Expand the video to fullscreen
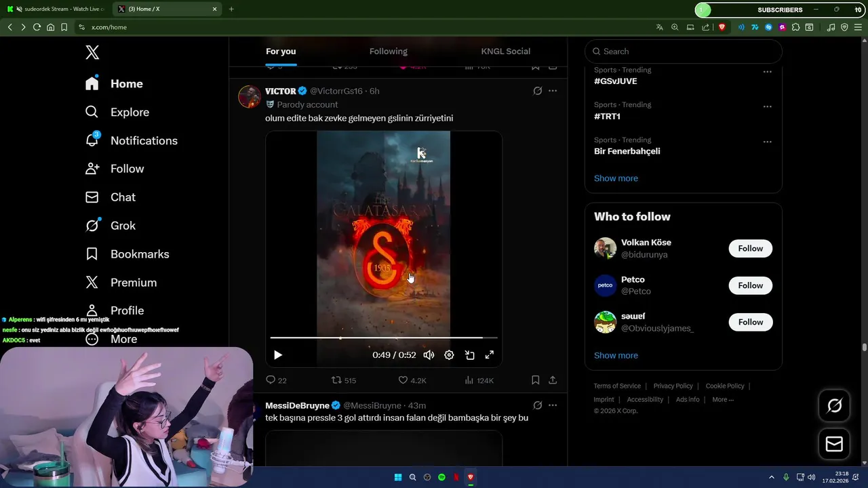The width and height of the screenshot is (868, 488). (490, 355)
